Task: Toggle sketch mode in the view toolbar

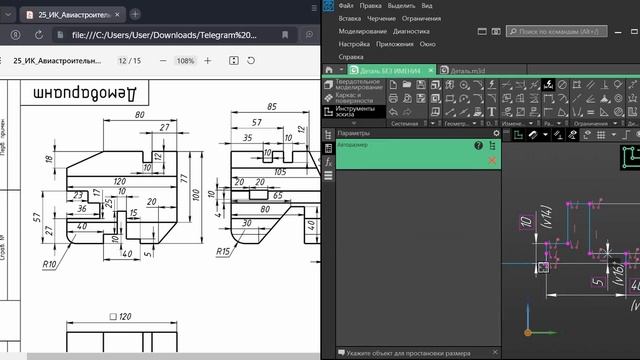Action: [518, 135]
